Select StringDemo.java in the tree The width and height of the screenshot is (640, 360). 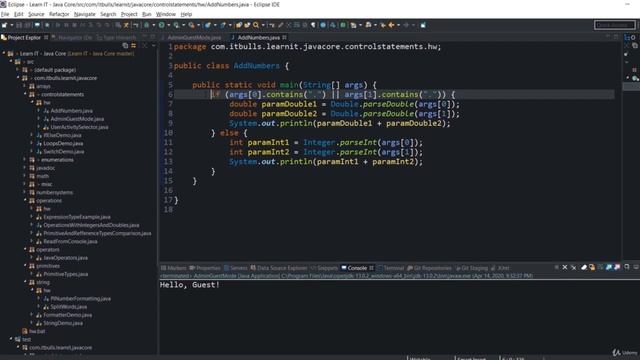point(63,323)
